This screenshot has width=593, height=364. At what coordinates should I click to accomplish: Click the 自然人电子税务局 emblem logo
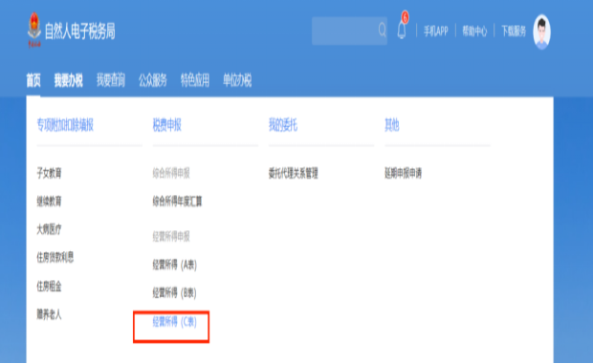[x=34, y=30]
